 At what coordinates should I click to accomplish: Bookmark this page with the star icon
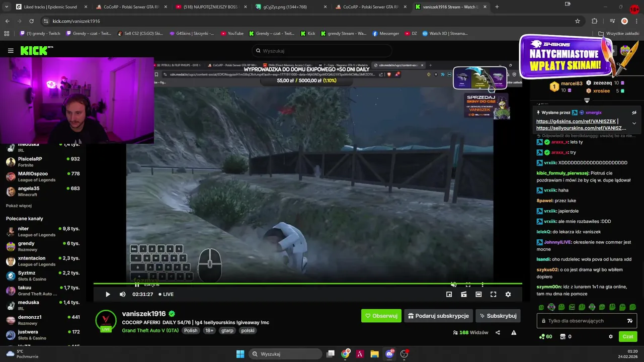[578, 21]
